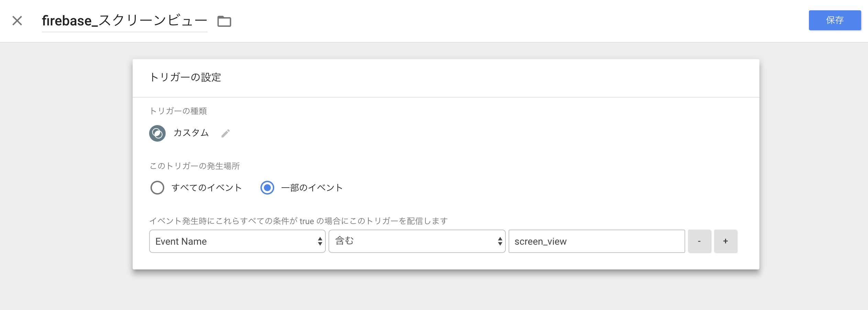Expand Event Name dropdown arrows

pos(320,241)
